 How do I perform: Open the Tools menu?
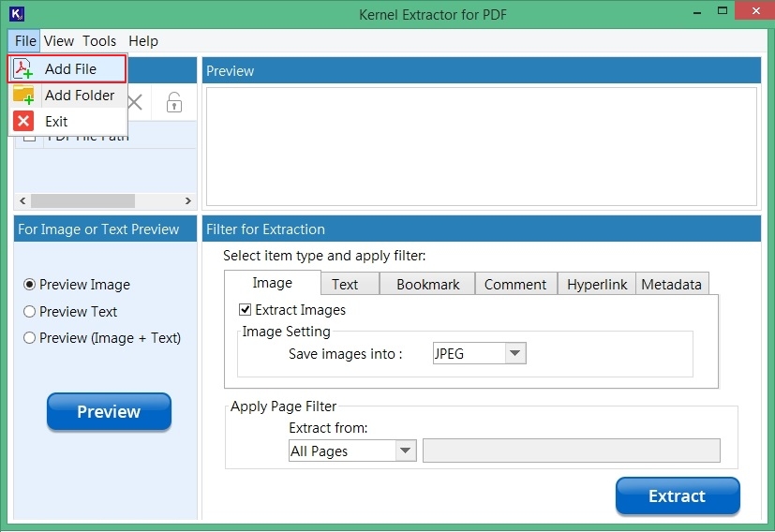(x=98, y=41)
